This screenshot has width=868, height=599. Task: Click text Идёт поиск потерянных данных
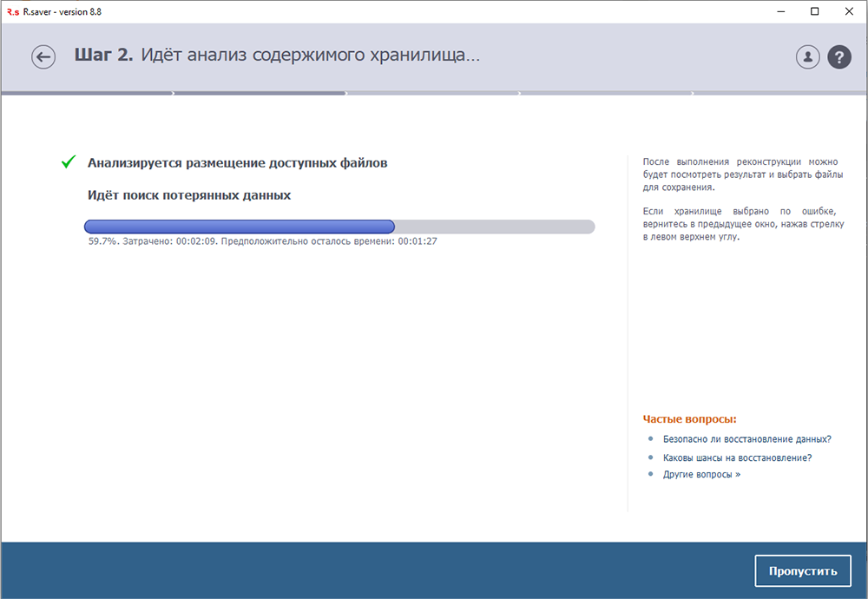[x=188, y=195]
